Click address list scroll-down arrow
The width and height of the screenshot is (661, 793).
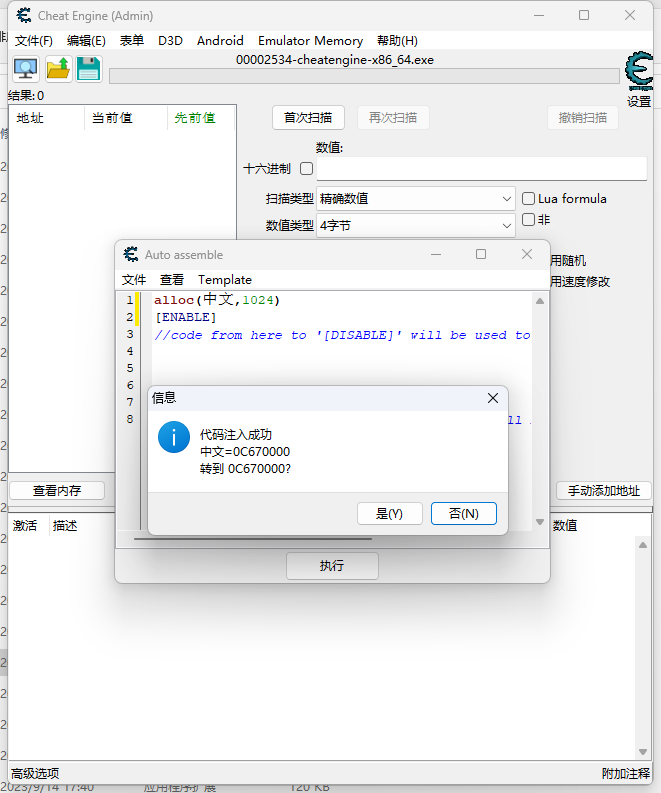[x=643, y=752]
